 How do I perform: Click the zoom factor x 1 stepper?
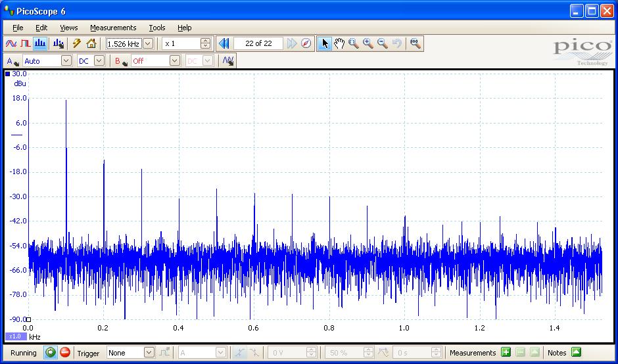205,43
